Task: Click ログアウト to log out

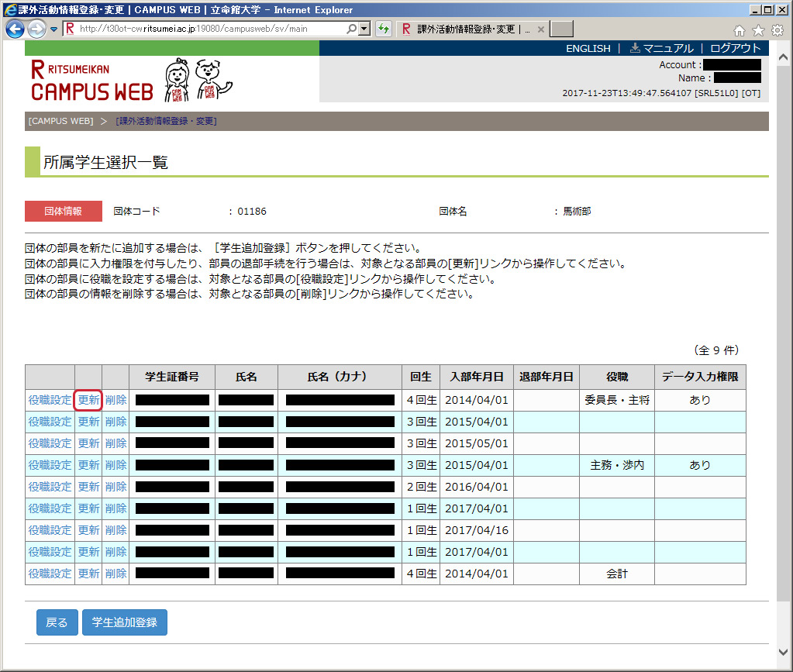Action: point(735,48)
